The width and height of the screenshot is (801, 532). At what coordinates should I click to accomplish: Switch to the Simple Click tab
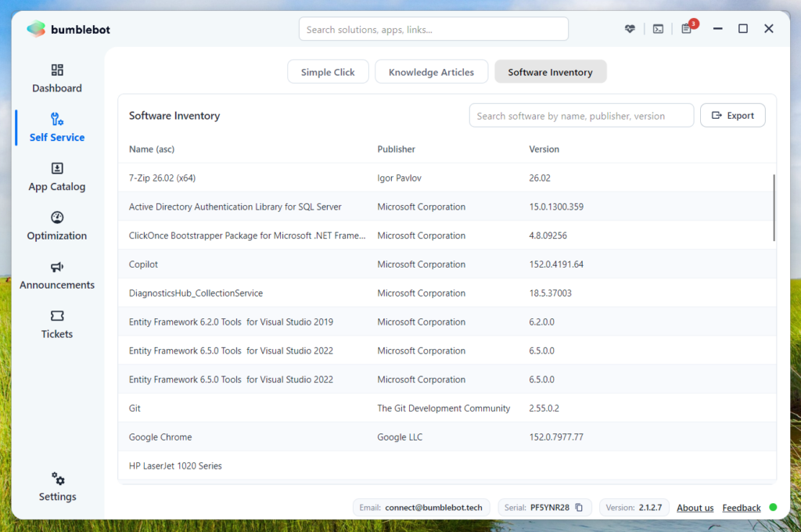(328, 72)
